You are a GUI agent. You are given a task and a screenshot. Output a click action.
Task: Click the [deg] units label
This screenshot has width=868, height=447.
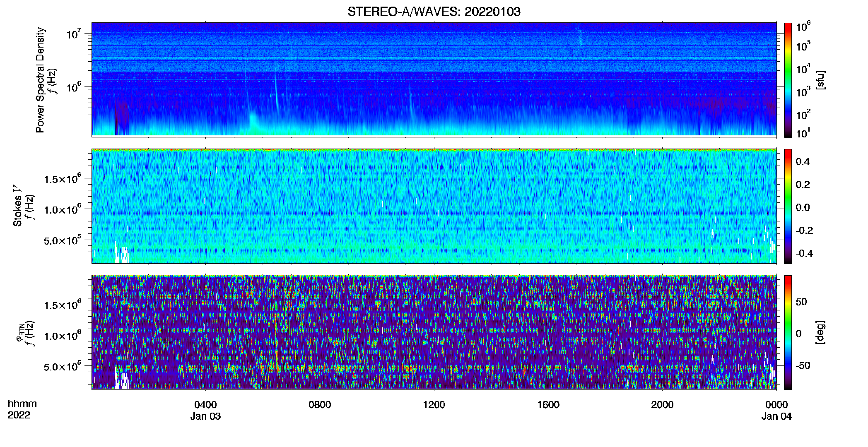[x=820, y=332]
